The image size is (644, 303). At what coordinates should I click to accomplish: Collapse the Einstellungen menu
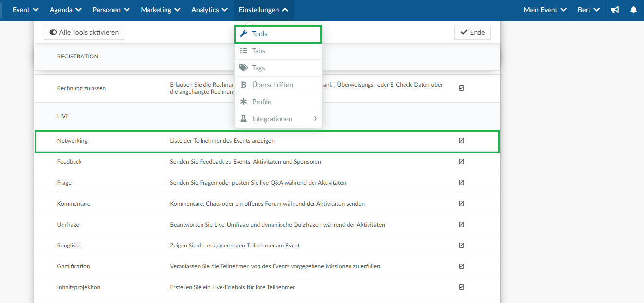pyautogui.click(x=264, y=10)
